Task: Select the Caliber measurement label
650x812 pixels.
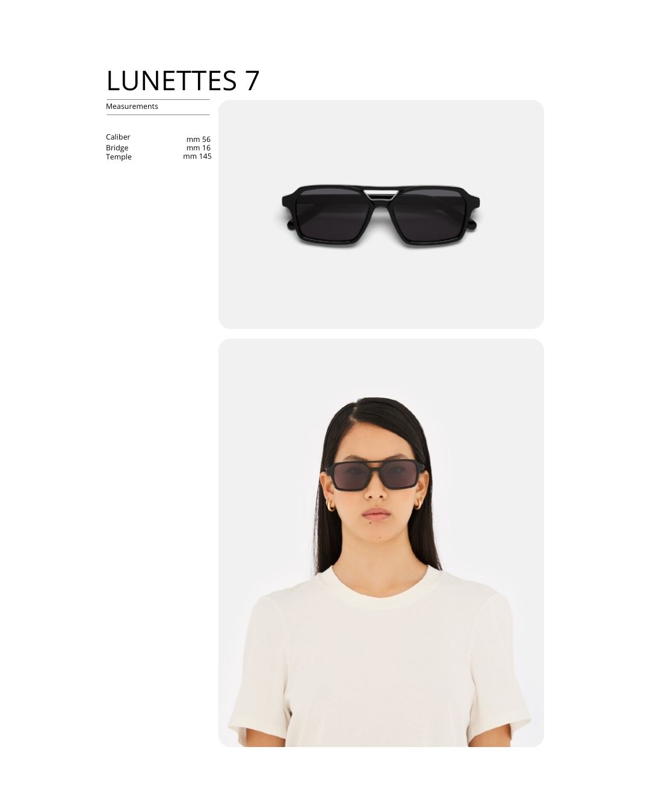Action: click(118, 137)
